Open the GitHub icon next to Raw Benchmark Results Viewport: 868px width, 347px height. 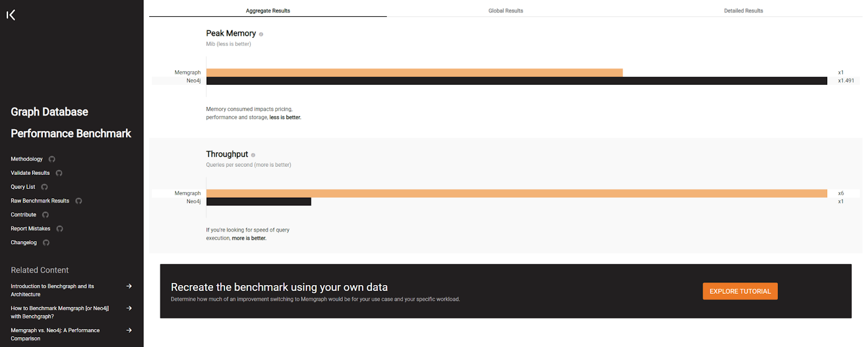tap(79, 201)
